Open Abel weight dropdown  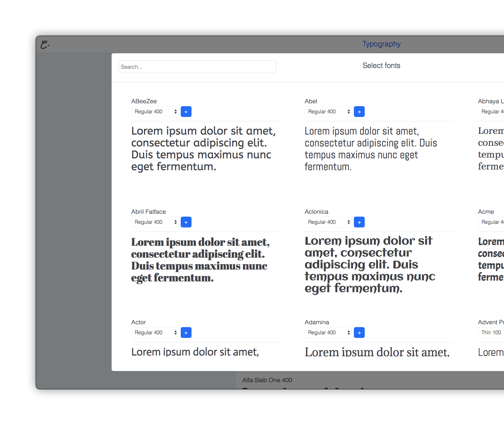(329, 112)
